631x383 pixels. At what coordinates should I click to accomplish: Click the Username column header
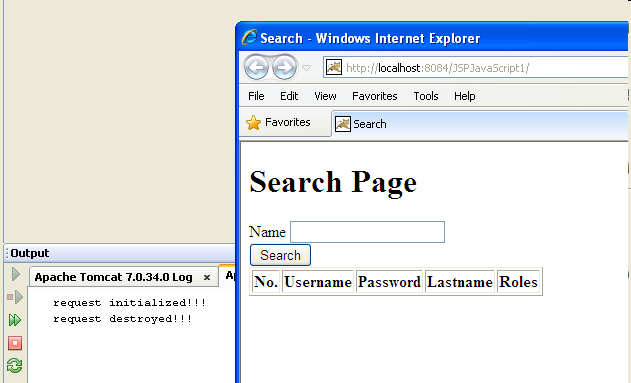click(318, 282)
